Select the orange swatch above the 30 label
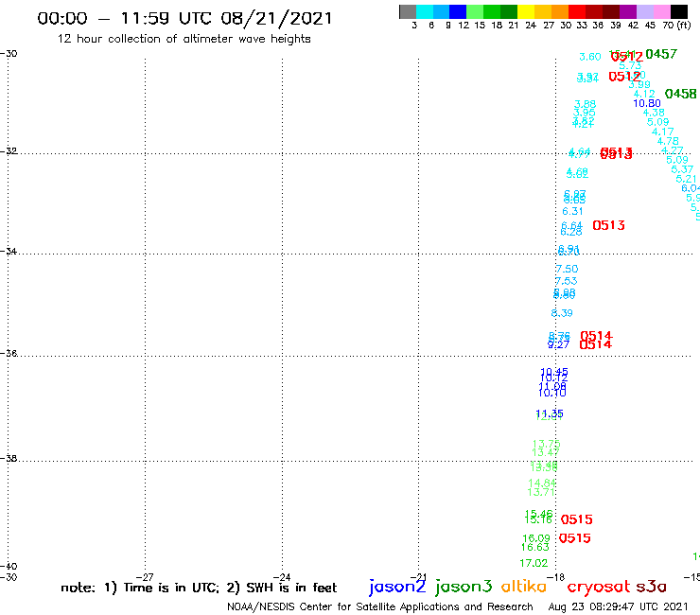The image size is (700, 615). pos(560,11)
